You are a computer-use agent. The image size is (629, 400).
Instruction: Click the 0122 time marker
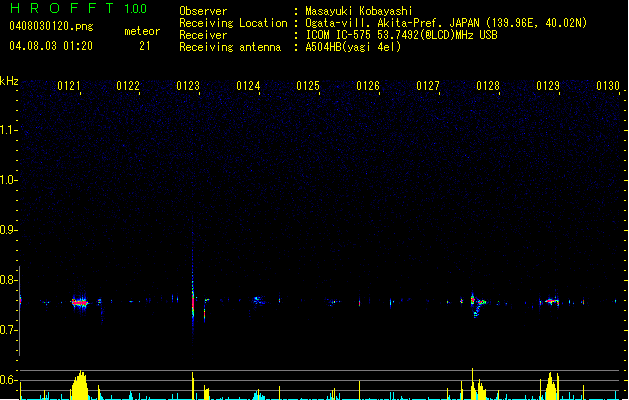point(128,86)
